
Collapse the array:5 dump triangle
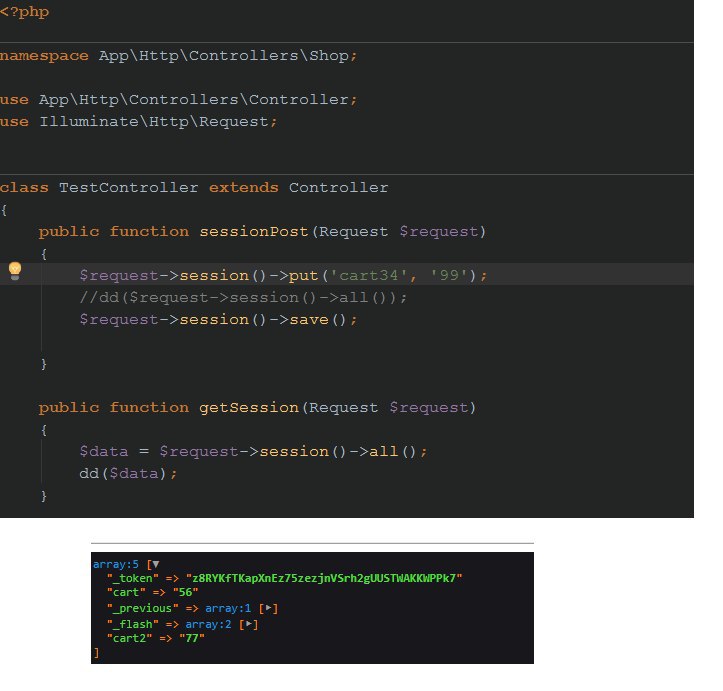pos(156,564)
